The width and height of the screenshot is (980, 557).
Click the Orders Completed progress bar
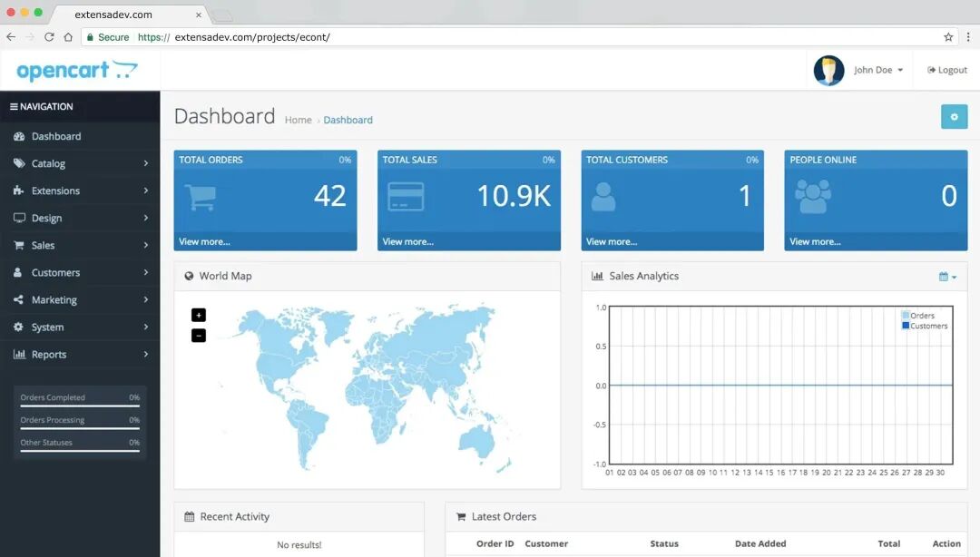(x=80, y=406)
